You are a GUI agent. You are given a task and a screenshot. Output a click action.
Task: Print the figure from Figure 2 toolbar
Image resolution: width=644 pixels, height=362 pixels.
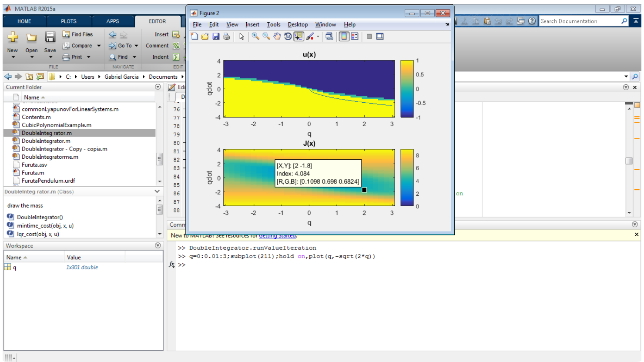pos(226,37)
